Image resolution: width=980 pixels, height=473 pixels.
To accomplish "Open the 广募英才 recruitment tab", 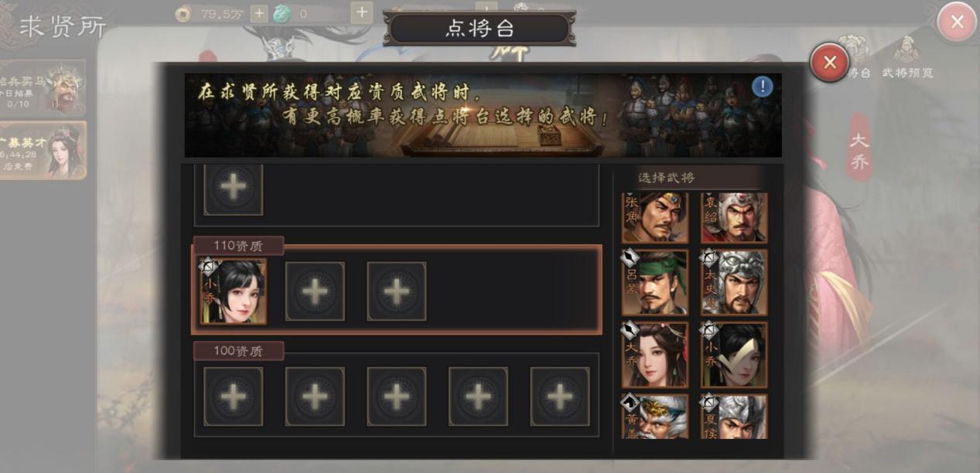I will (43, 151).
